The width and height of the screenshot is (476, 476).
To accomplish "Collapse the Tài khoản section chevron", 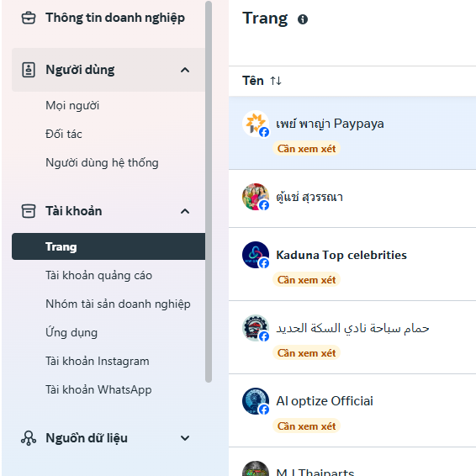I will (x=185, y=211).
